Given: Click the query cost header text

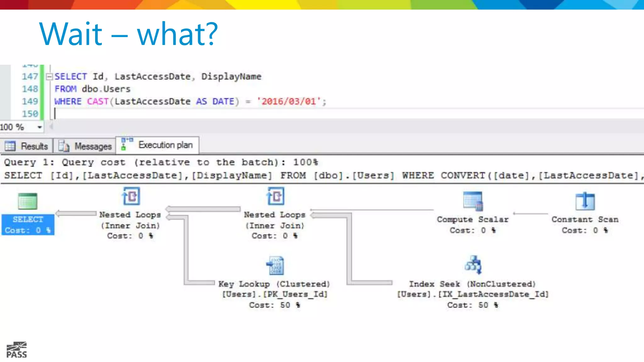Looking at the screenshot, I should [x=161, y=162].
